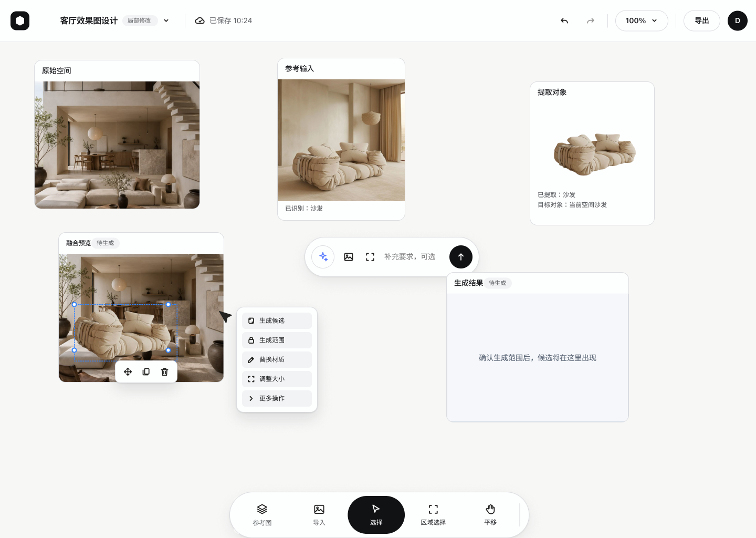Click the 局部修改 mode tag
This screenshot has height=538, width=756.
(x=139, y=20)
